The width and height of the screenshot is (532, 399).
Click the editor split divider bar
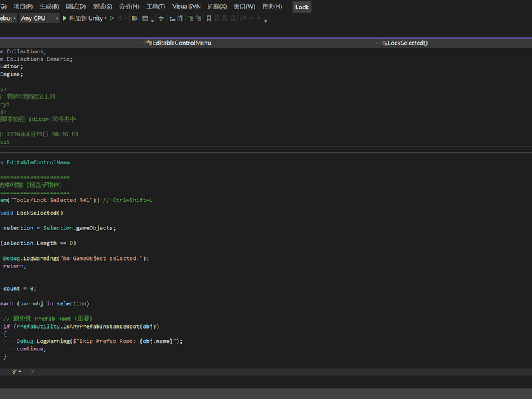266,150
